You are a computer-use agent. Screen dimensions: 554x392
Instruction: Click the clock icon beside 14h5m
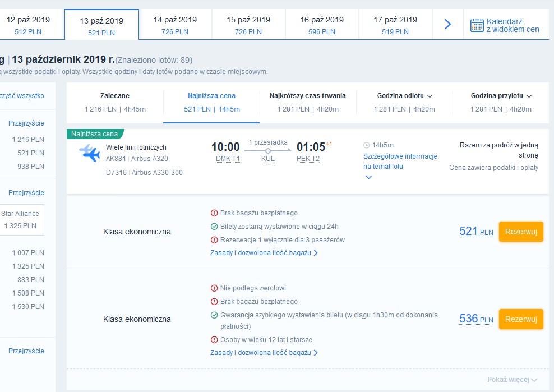pyautogui.click(x=366, y=145)
